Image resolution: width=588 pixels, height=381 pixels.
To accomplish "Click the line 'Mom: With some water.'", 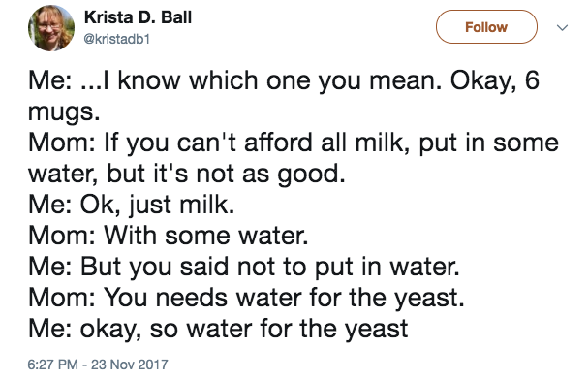I will click(x=168, y=236).
